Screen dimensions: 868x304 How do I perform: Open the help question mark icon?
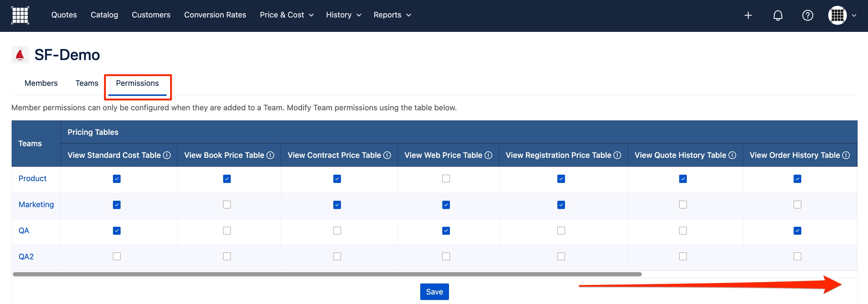807,15
